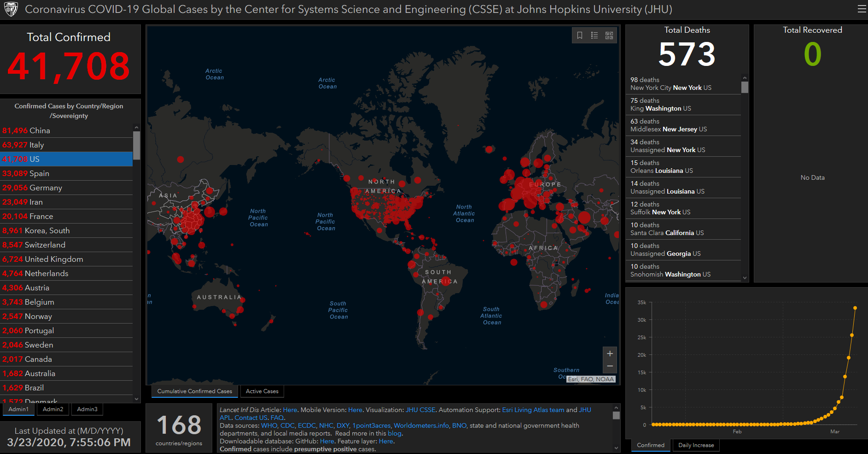Click deaths list scroll down arrow
The width and height of the screenshot is (868, 454).
(745, 277)
